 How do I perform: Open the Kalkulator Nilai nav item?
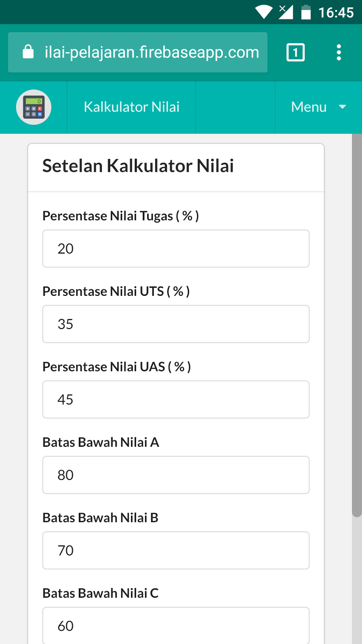coord(132,107)
